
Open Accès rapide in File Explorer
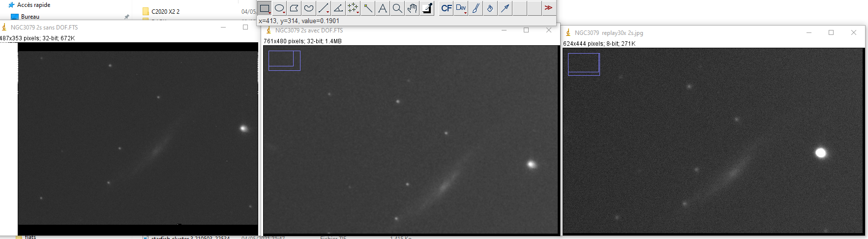point(33,5)
